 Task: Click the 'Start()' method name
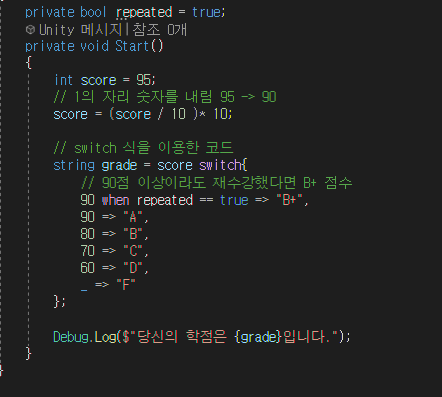pyautogui.click(x=139, y=46)
